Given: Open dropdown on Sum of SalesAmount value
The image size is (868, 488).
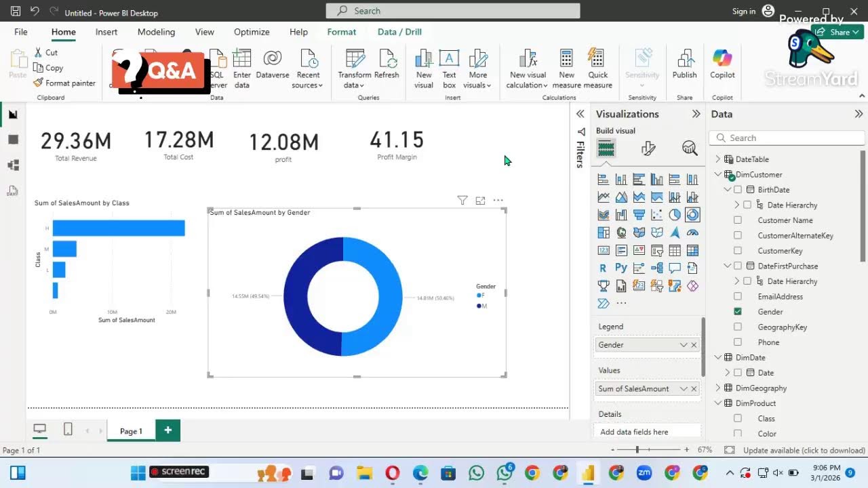Looking at the screenshot, I should (x=684, y=389).
